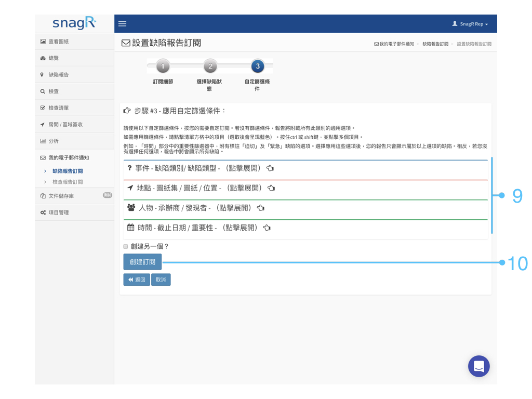This screenshot has height=399, width=532.
Task: Click the gears icon beside 項目管理
Action: point(43,212)
